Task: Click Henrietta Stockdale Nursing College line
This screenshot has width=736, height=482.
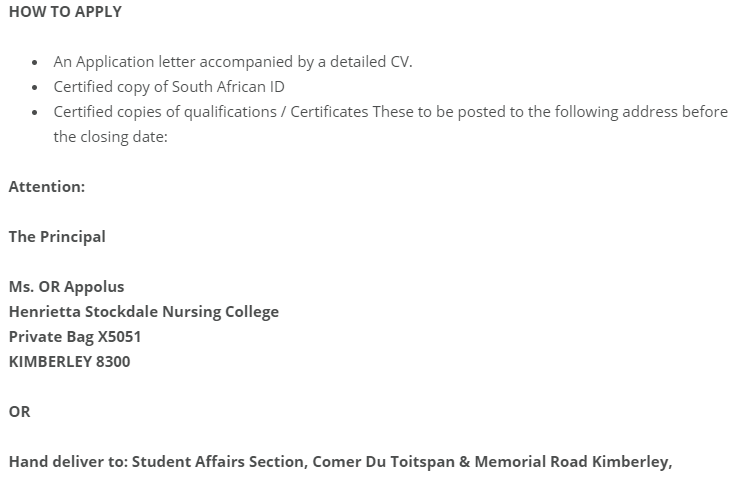Action: [144, 312]
